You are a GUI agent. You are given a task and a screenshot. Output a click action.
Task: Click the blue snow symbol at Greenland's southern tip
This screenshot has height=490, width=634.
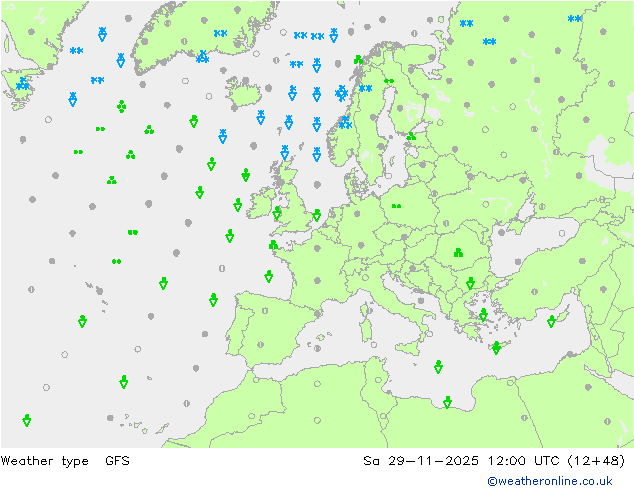[202, 57]
